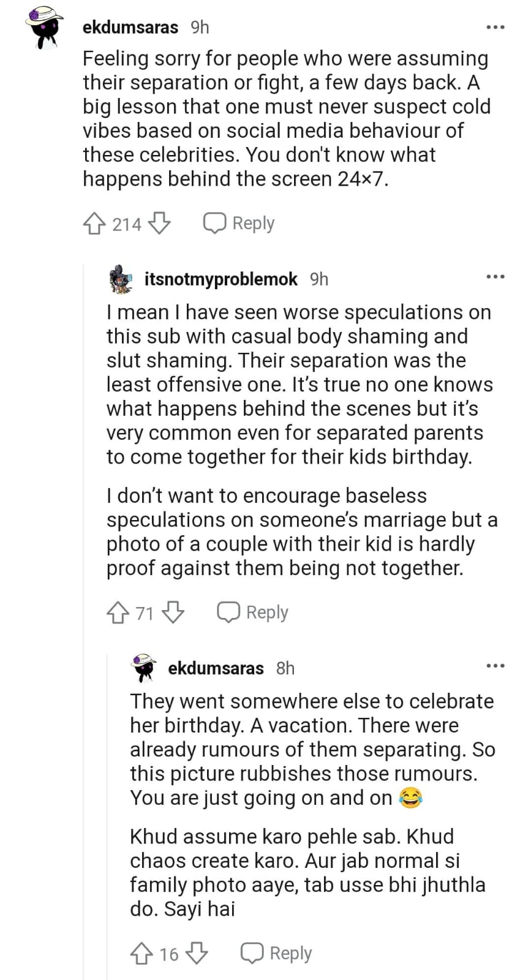Reply to the ekdumsaras 8h comment
This screenshot has width=531, height=980.
coord(276,953)
